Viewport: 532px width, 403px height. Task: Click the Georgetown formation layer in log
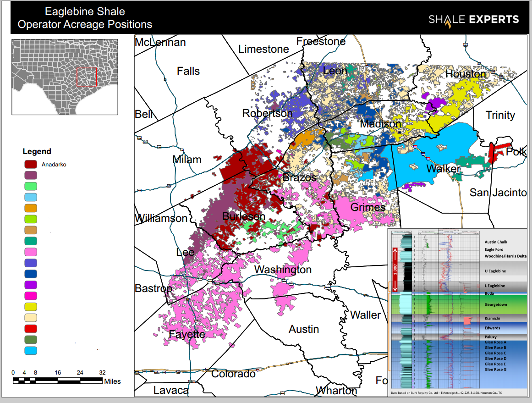coord(459,304)
